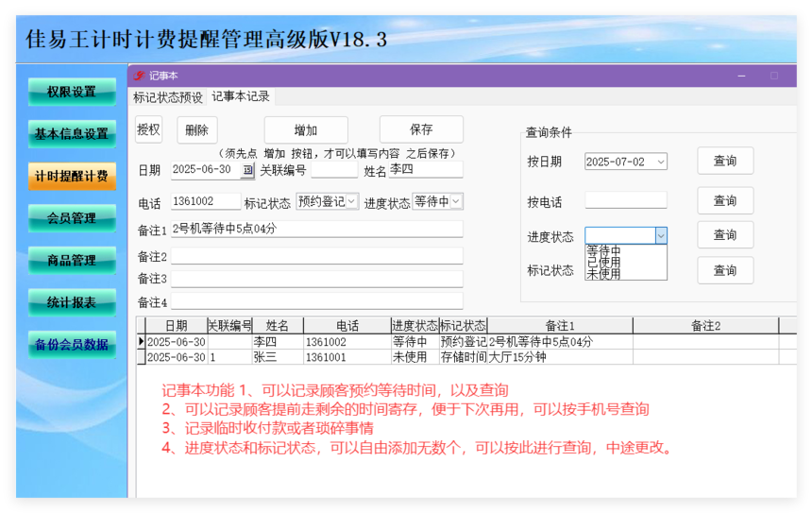The width and height of the screenshot is (812, 513).
Task: Open the 基本信息设置 sidebar section
Action: 72,134
